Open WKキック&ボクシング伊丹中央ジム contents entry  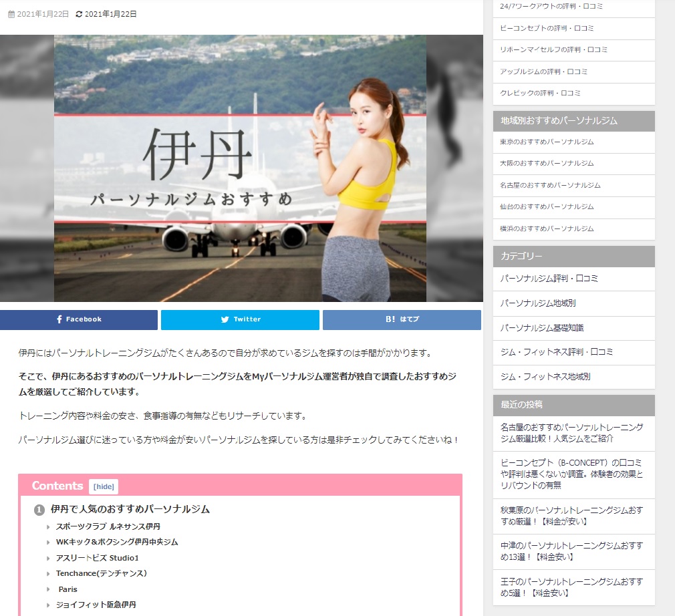pos(117,542)
